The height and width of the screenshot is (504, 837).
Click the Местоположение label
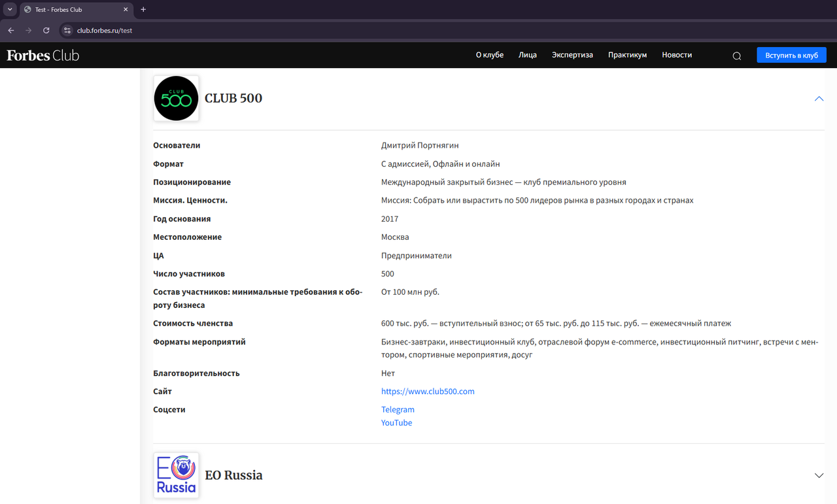pos(187,237)
